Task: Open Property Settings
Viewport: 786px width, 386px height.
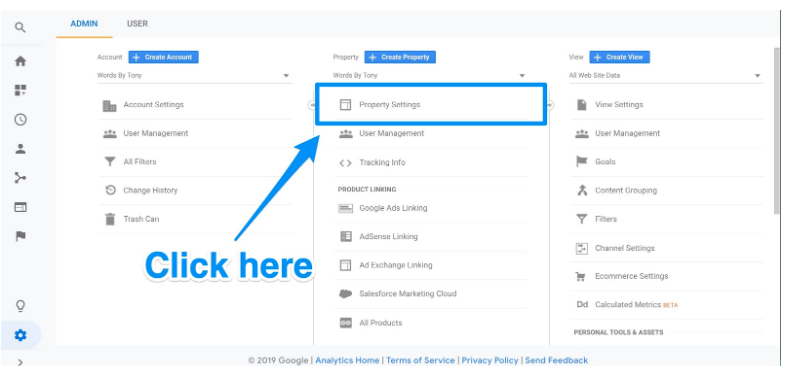Action: coord(431,105)
